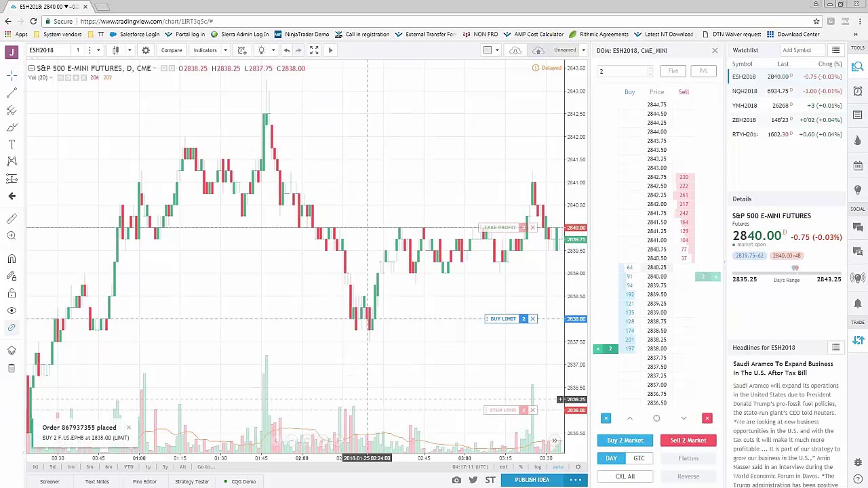Open the Indicators button

[205, 50]
